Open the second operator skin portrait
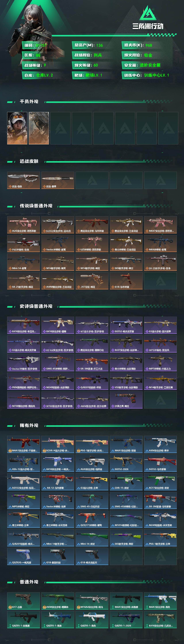Screen dimensions: 184x644 (x=39, y=128)
